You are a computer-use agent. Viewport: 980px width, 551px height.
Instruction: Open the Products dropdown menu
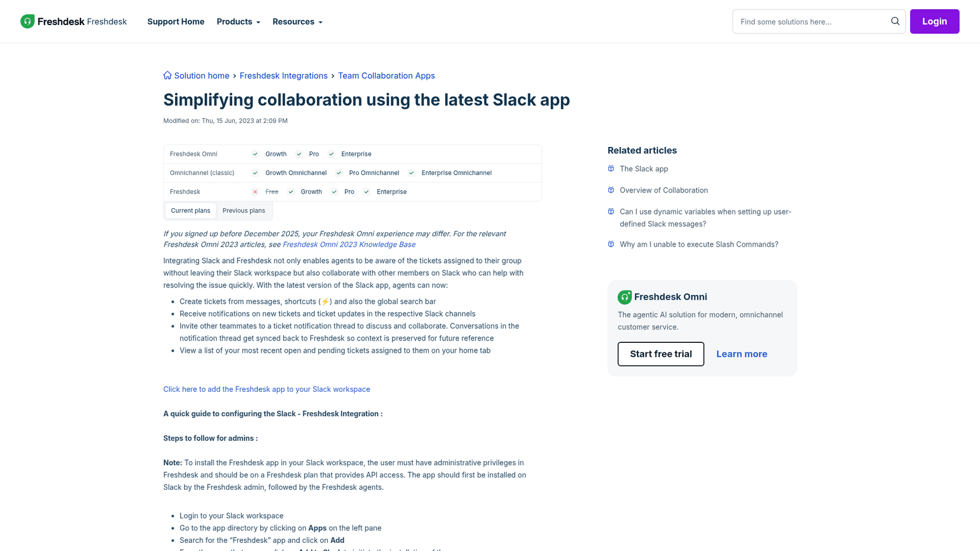click(239, 22)
